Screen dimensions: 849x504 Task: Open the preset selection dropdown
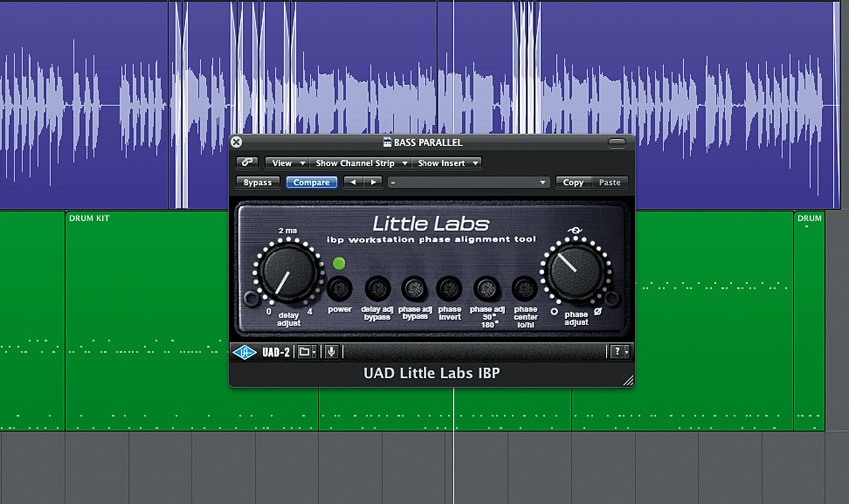(x=468, y=183)
